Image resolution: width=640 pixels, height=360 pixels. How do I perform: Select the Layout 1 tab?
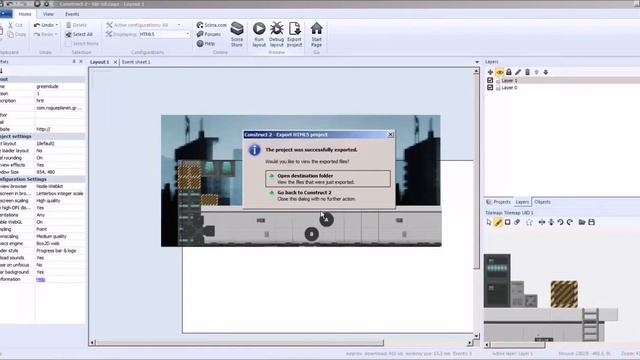pos(99,62)
